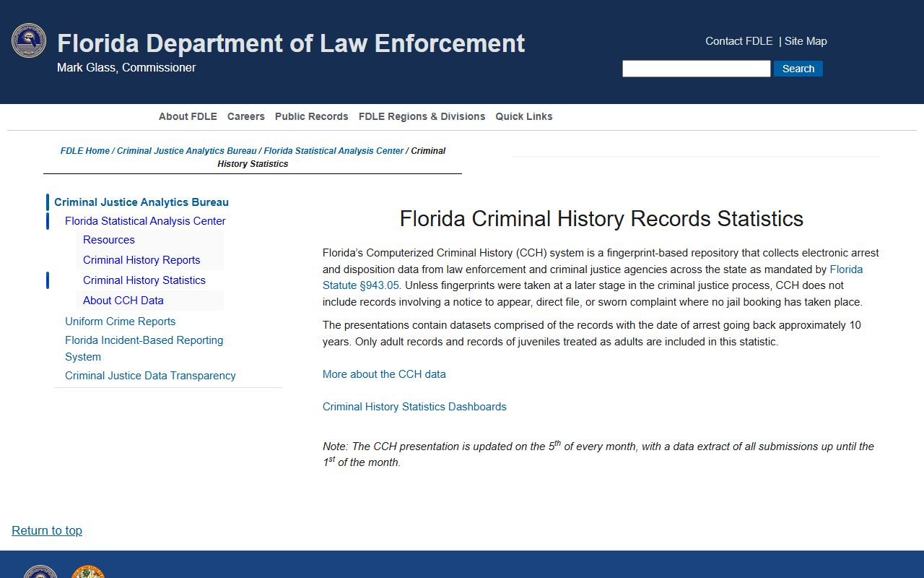
Task: Open More about the CCH data
Action: coord(384,374)
